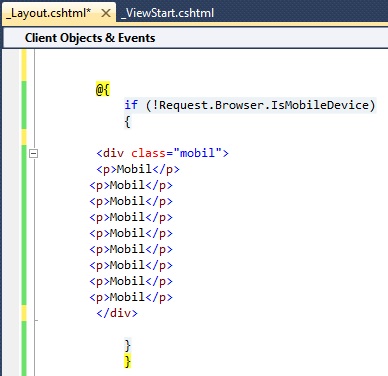Click the highlighted opening @{ Razor marker
388x376 pixels.
click(103, 89)
